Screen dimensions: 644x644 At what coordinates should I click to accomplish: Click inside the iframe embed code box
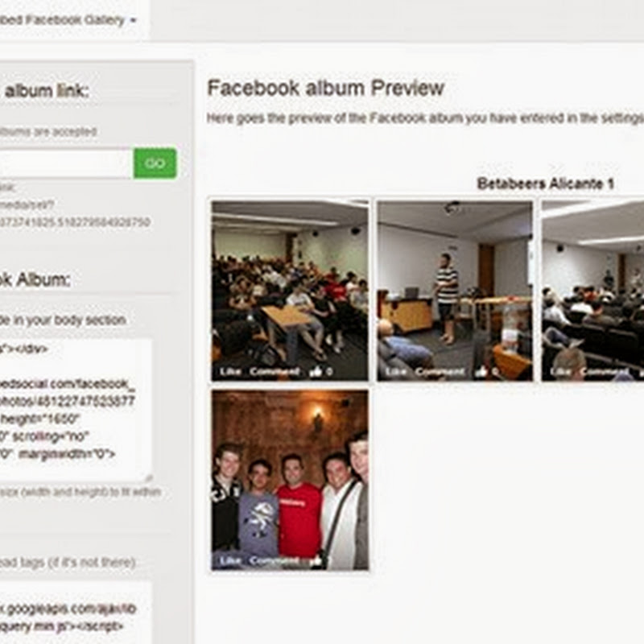[x=76, y=410]
